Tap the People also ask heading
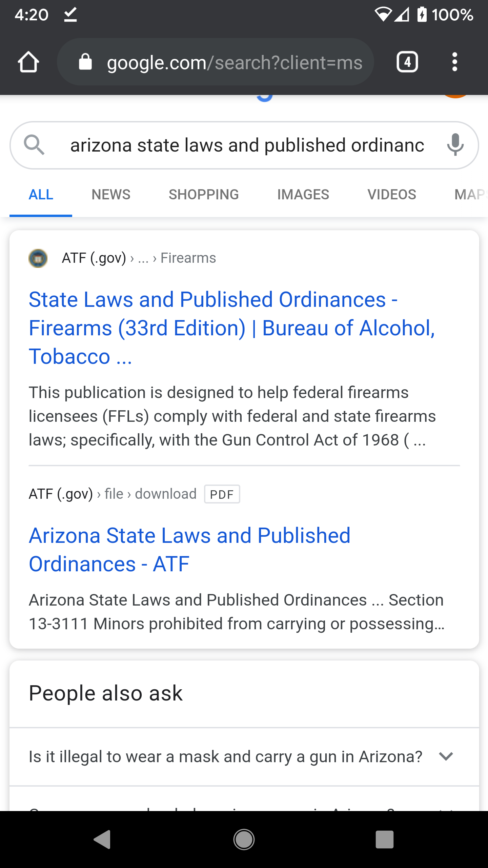488x868 pixels. pos(106,693)
